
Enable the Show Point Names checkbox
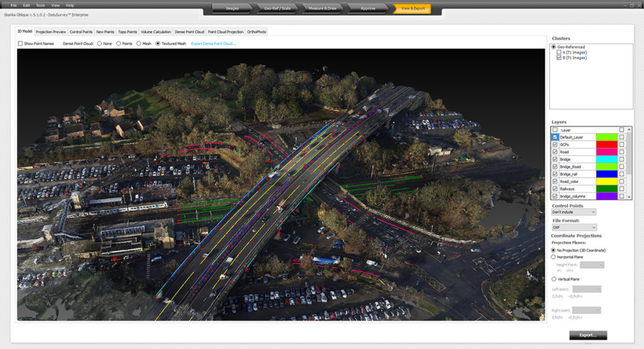(20, 43)
